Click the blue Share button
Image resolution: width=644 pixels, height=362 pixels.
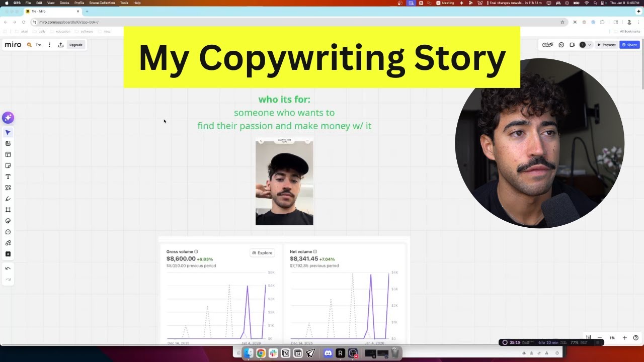(x=629, y=45)
